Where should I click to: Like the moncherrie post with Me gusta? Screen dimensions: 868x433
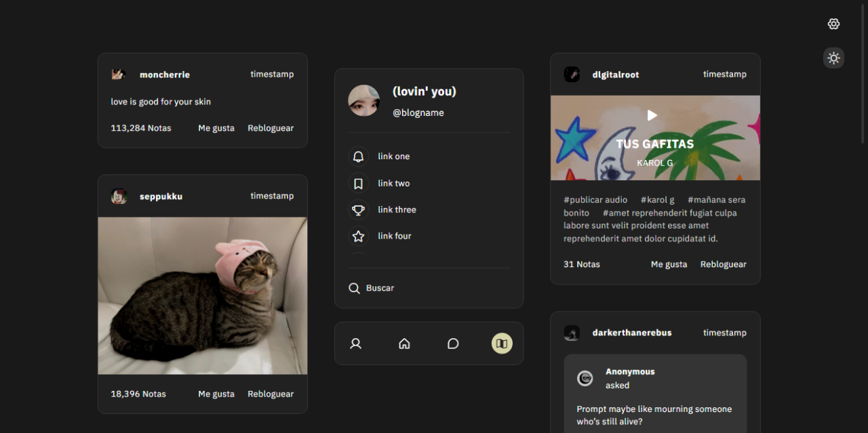[216, 128]
